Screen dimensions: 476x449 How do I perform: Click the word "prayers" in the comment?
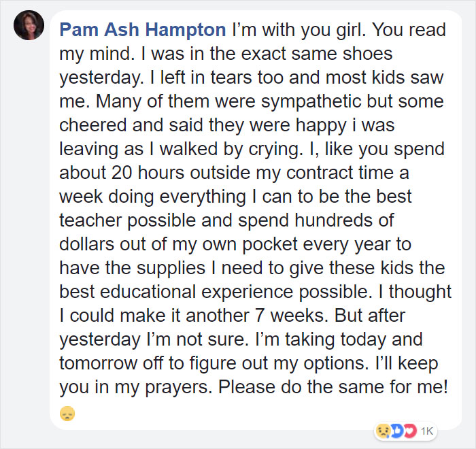[x=178, y=387]
